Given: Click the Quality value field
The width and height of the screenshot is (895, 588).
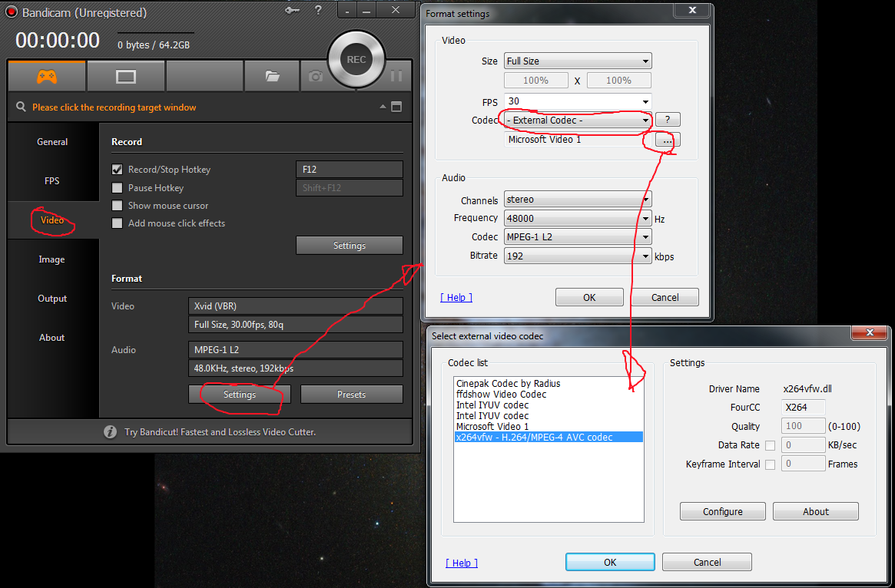Looking at the screenshot, I should pyautogui.click(x=803, y=426).
